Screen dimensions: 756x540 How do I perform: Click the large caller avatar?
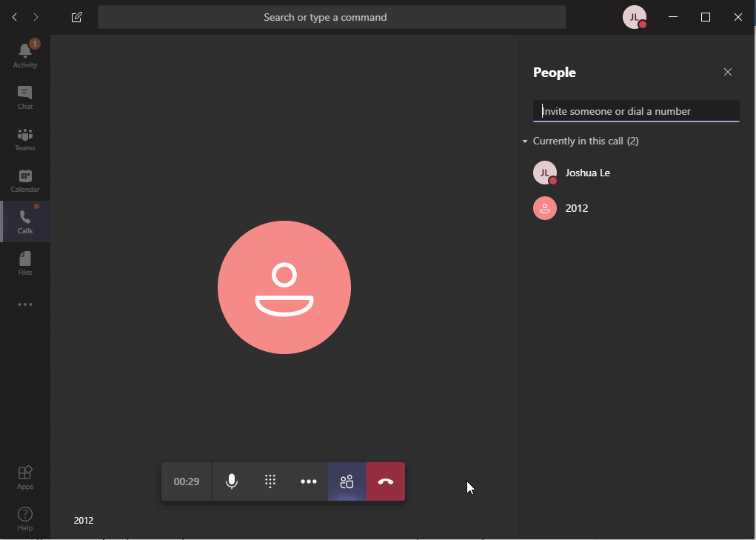point(284,287)
